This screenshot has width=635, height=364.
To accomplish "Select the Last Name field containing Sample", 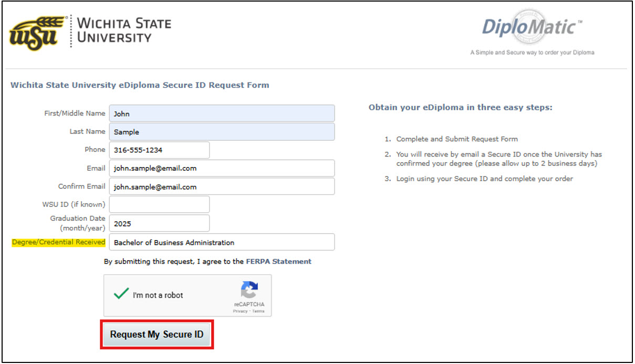I will [221, 131].
